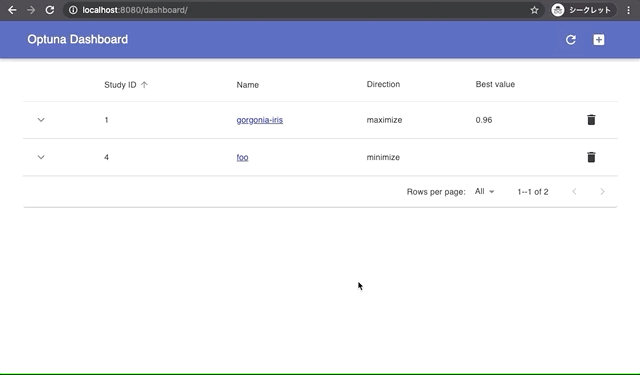Click the browser back arrow
The height and width of the screenshot is (375, 640).
pyautogui.click(x=12, y=10)
